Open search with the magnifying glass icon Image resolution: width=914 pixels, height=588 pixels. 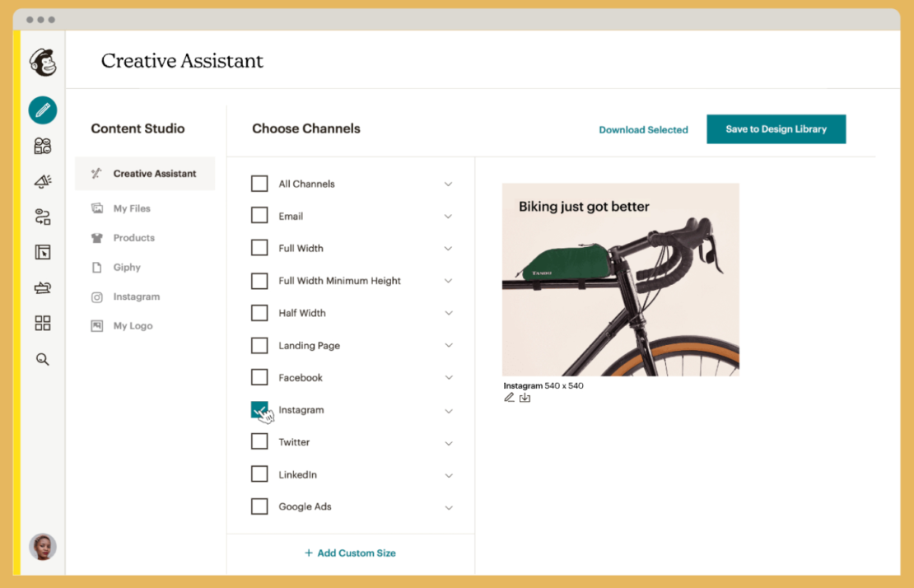click(42, 358)
